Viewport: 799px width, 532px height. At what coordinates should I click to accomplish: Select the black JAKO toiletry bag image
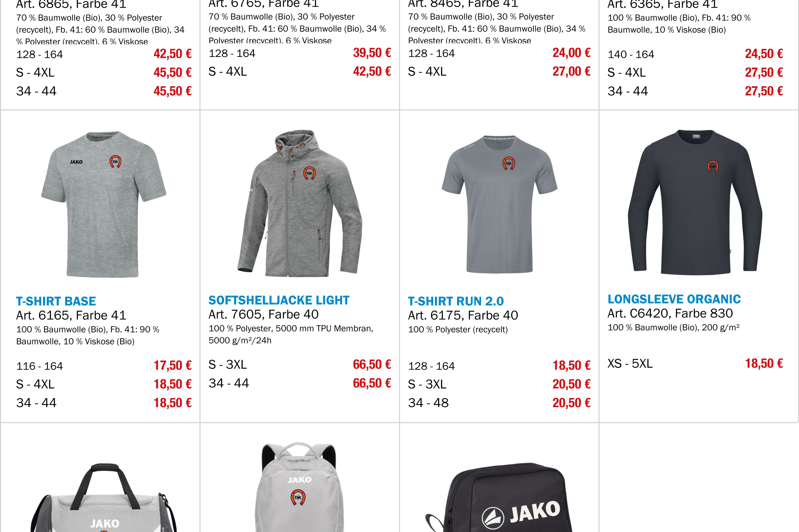499,498
